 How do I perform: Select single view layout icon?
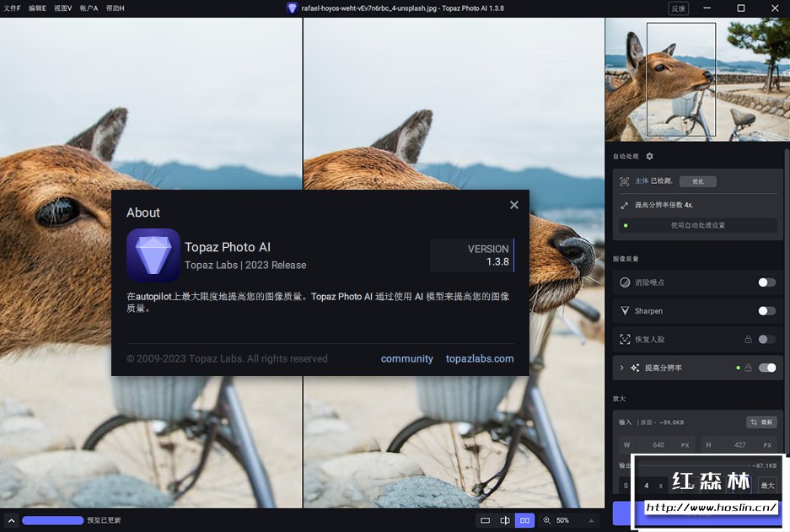(x=485, y=520)
